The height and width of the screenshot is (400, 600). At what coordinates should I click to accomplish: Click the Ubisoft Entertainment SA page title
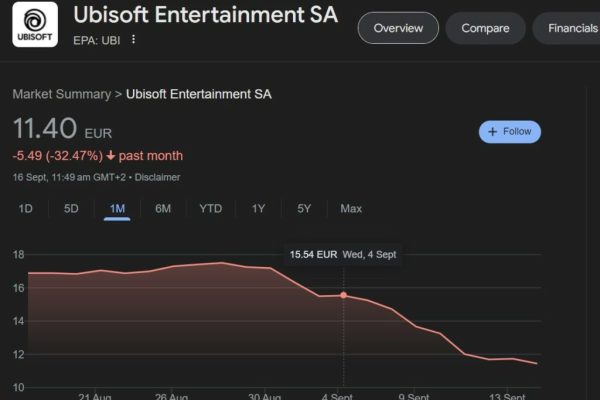click(205, 15)
